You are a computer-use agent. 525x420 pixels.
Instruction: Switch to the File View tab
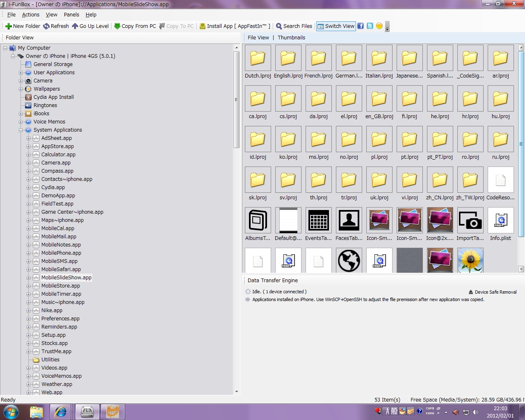(258, 37)
